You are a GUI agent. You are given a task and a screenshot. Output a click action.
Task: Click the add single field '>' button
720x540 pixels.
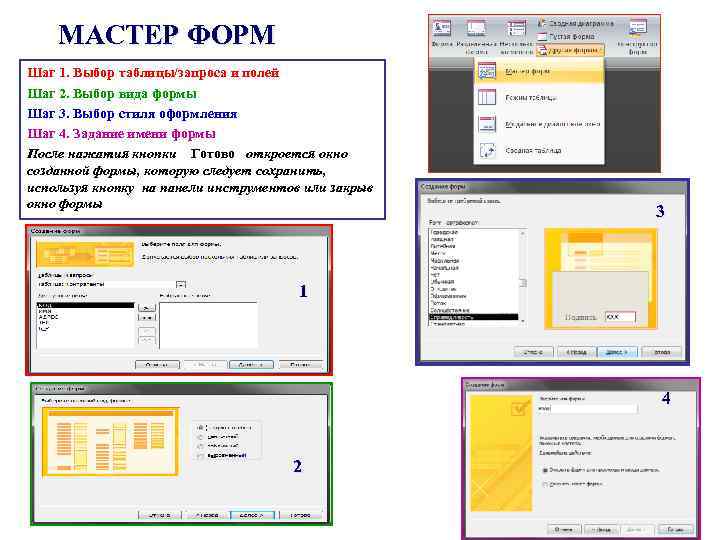tap(147, 307)
